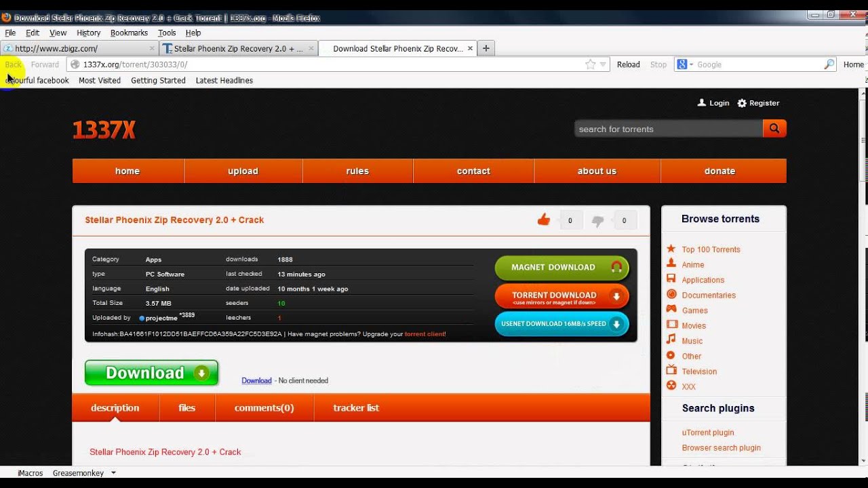Open the Browser search plugin link
This screenshot has width=868, height=488.
(722, 448)
